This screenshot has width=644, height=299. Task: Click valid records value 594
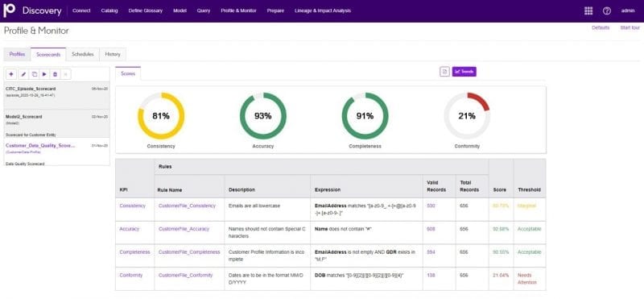431,251
